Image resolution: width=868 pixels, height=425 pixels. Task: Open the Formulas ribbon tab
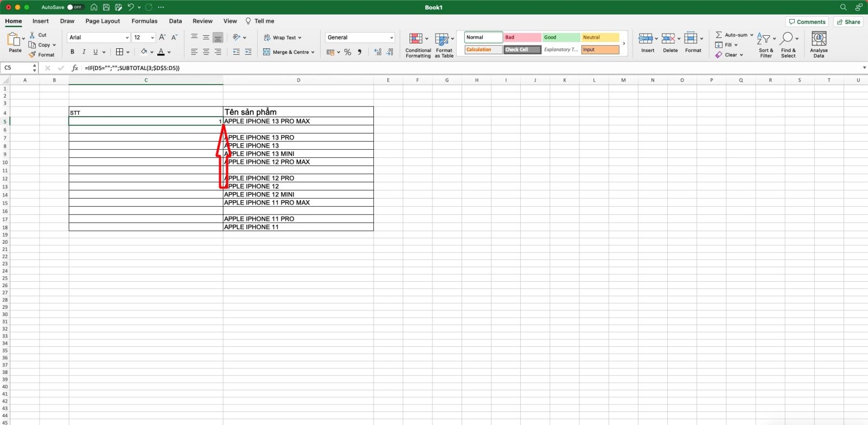tap(144, 21)
